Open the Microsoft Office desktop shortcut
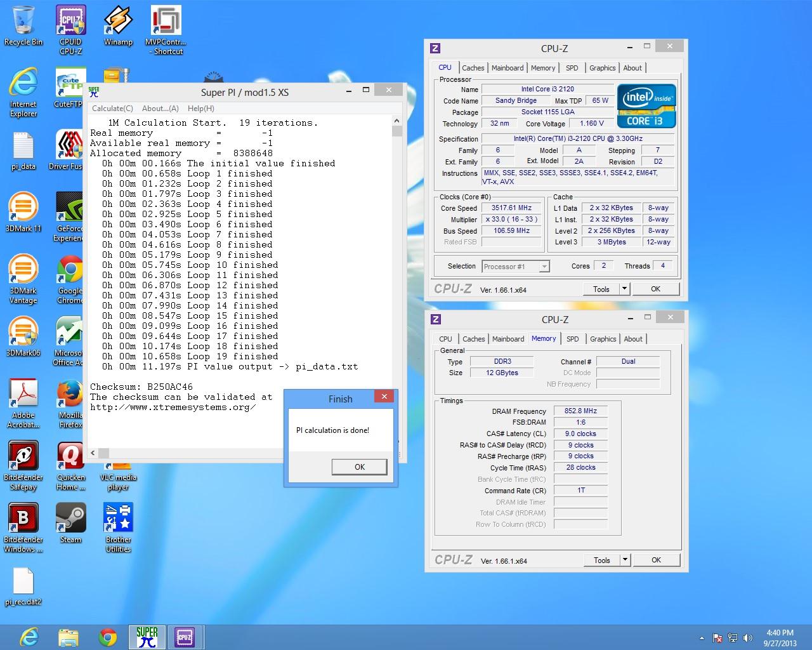 tap(69, 342)
